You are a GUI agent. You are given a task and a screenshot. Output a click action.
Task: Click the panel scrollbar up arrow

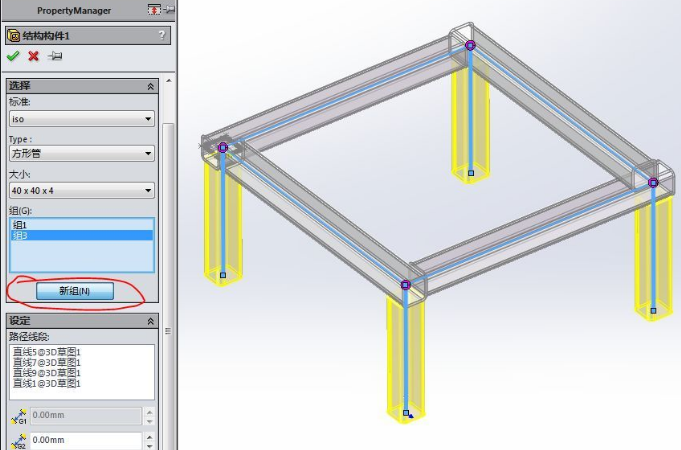coord(169,81)
